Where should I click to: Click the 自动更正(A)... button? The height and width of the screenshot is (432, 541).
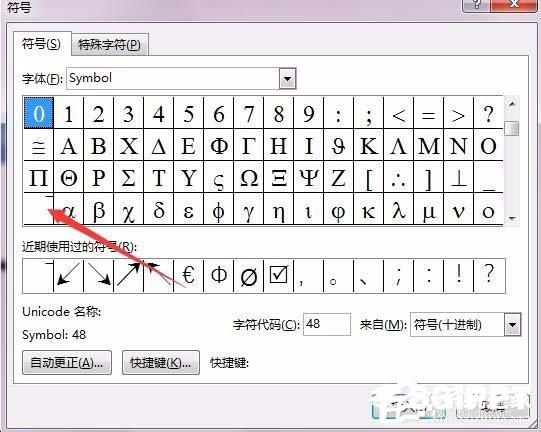point(67,363)
